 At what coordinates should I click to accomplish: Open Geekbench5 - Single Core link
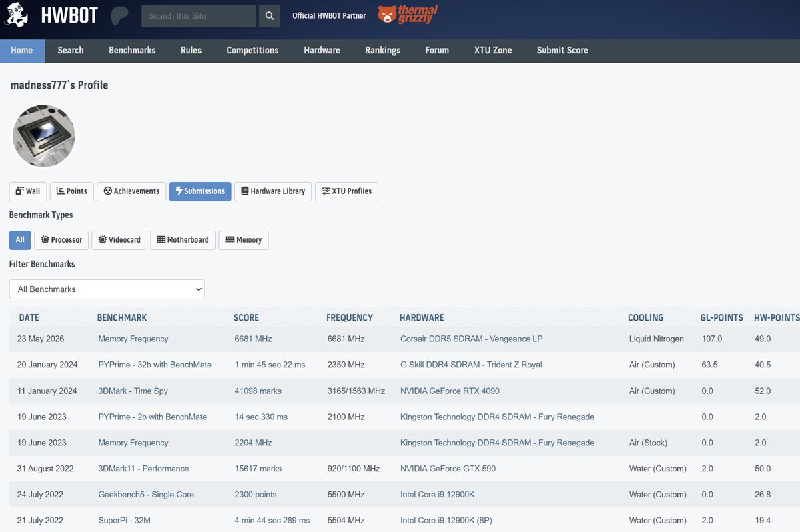[146, 495]
